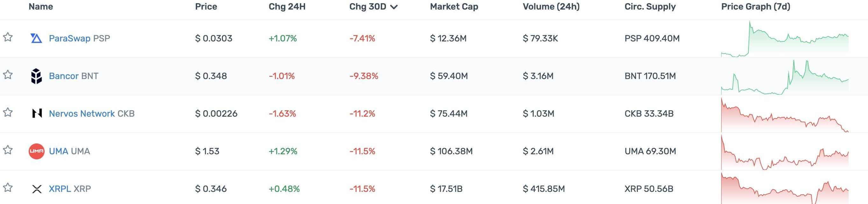View the XRPL 7-day price graph
868x204 pixels.
pos(785,189)
